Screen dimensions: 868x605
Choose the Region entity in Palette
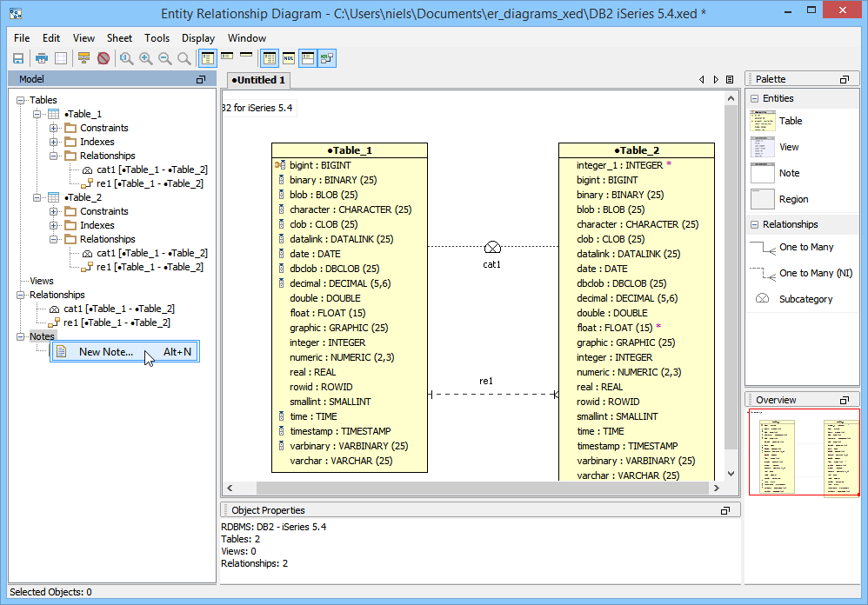point(793,199)
